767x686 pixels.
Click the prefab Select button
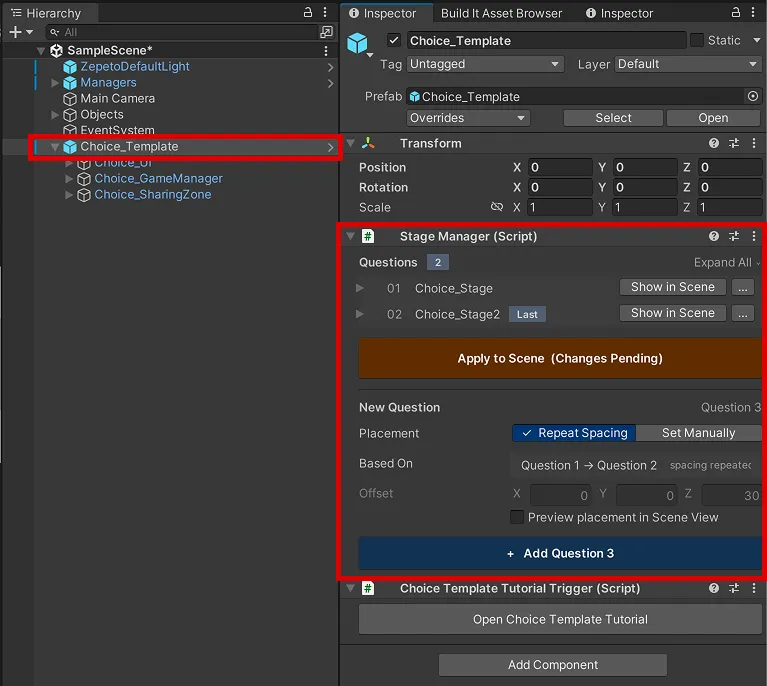tap(613, 118)
